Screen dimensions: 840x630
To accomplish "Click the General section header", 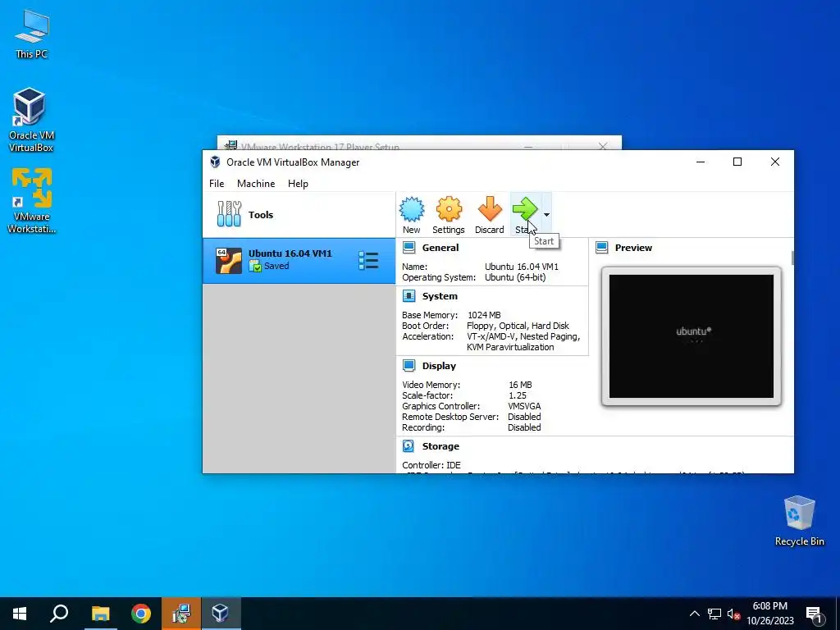I will pyautogui.click(x=441, y=248).
